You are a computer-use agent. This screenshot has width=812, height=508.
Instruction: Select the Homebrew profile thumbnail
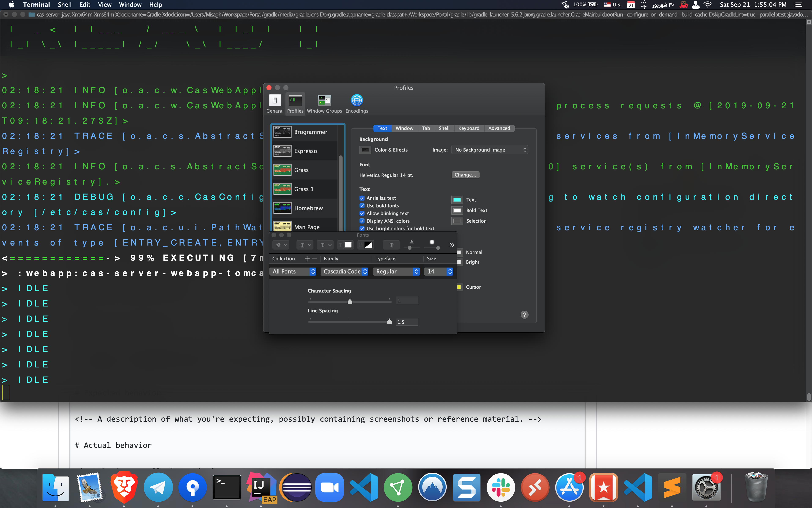[x=282, y=208]
